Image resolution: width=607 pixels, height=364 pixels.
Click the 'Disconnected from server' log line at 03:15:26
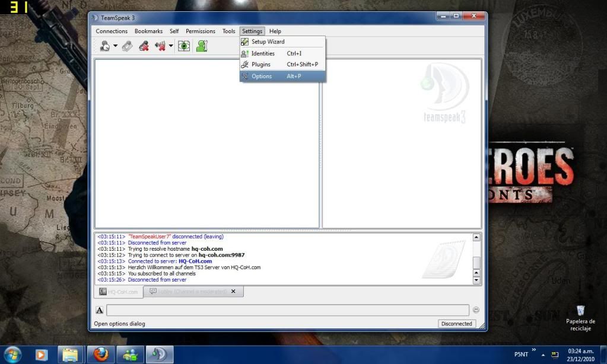(x=142, y=280)
